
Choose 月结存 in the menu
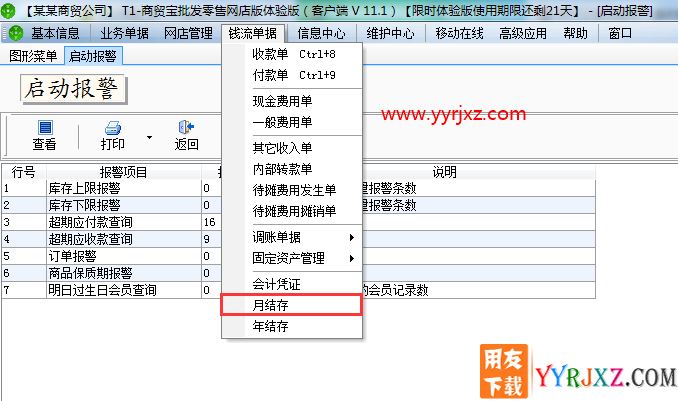[292, 305]
